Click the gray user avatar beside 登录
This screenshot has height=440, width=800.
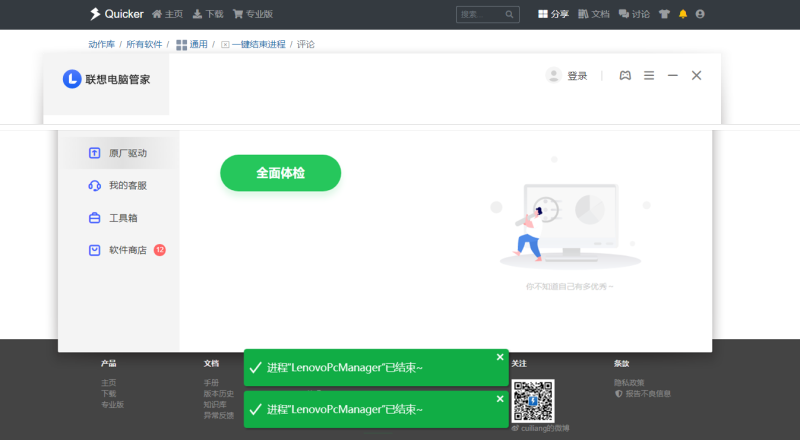(x=554, y=75)
